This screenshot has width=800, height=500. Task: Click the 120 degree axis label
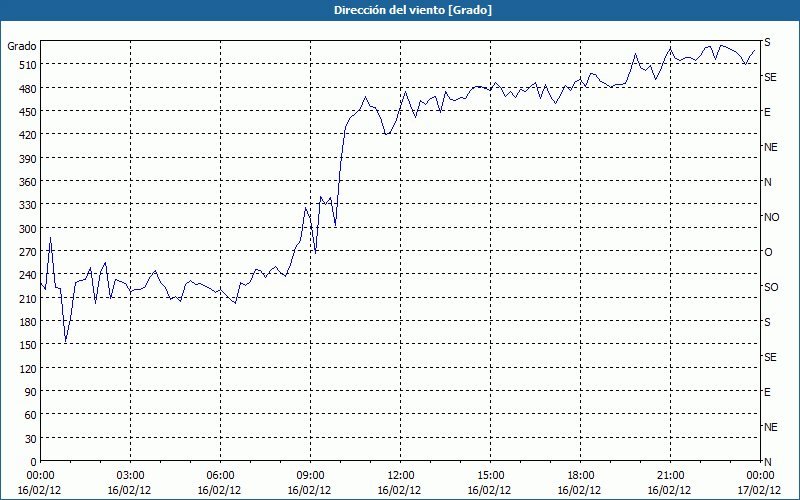coord(28,368)
